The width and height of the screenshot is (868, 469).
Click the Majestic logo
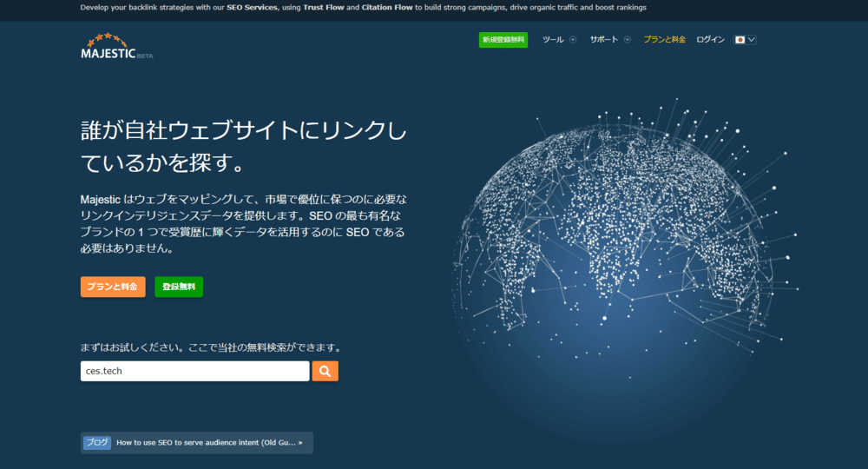coord(116,47)
